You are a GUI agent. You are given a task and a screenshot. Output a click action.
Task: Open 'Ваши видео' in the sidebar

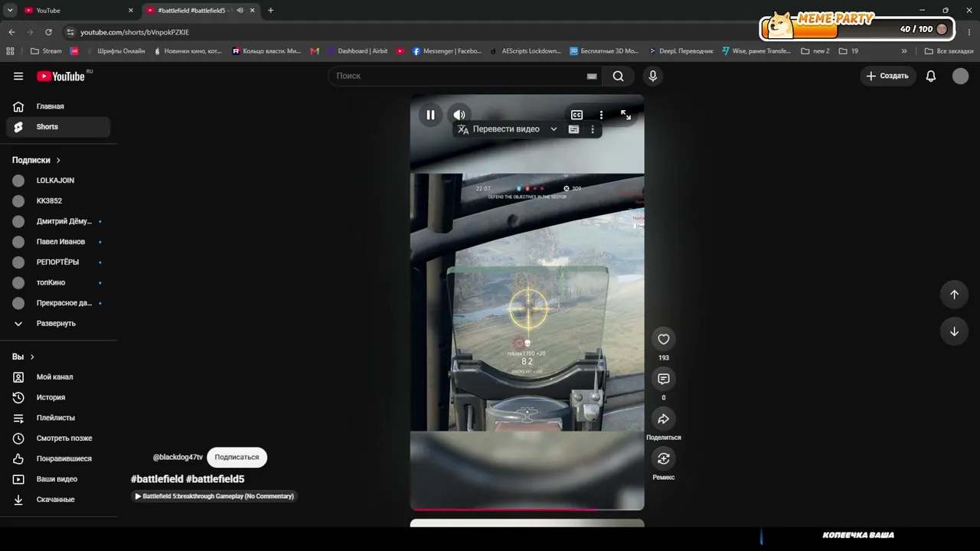pyautogui.click(x=58, y=479)
